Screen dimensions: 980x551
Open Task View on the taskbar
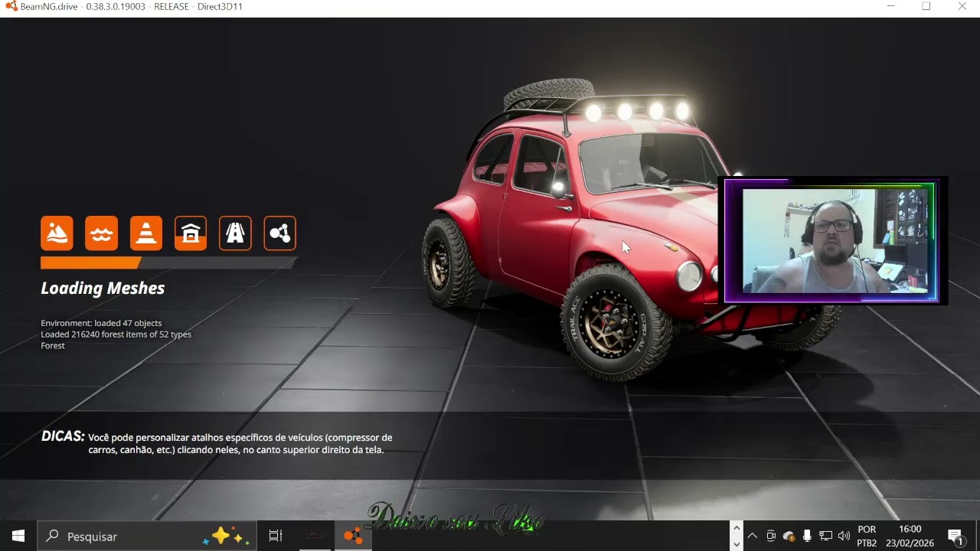(x=276, y=536)
